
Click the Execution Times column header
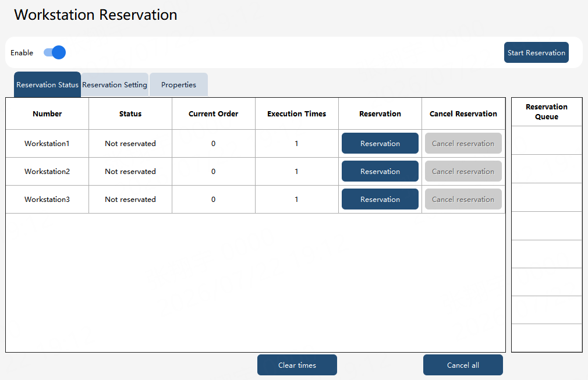point(297,114)
